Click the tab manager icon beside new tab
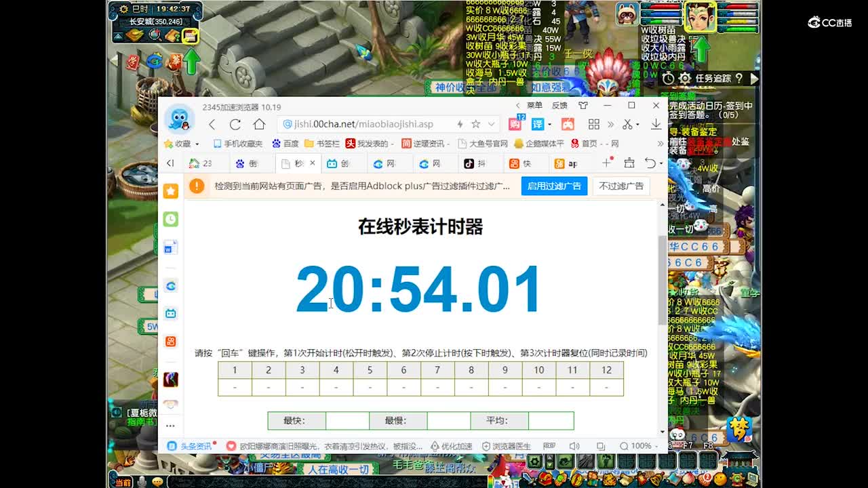 629,163
